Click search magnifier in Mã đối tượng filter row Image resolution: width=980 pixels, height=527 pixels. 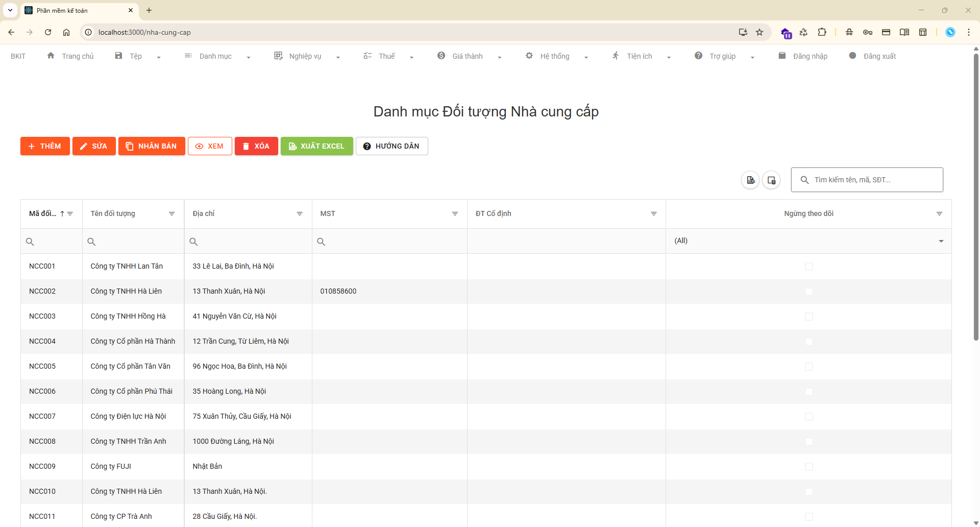(30, 242)
